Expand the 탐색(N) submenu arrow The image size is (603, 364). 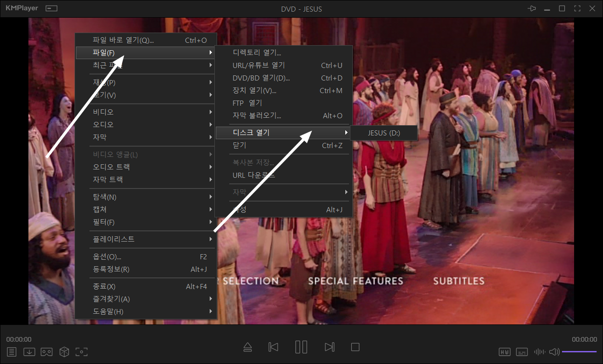tap(211, 197)
